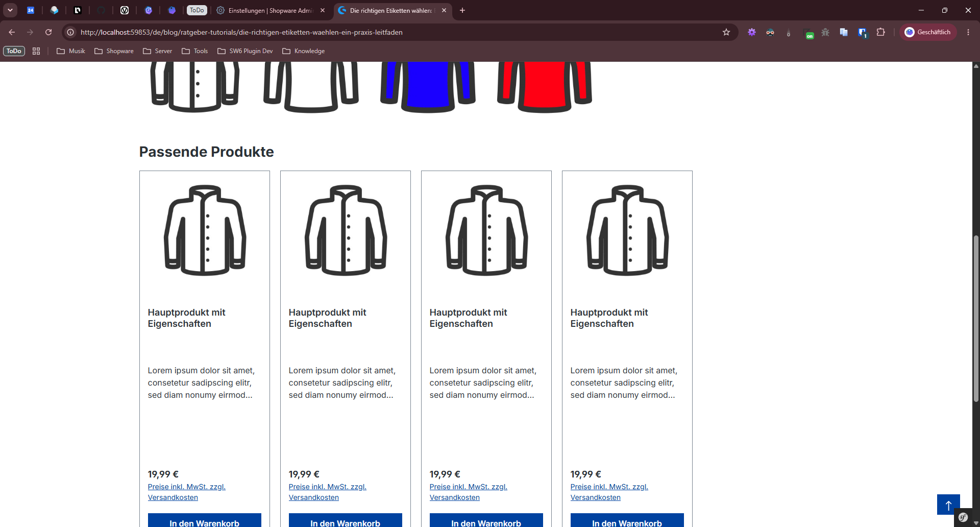
Task: Expand the Tools bookmark folder
Action: pyautogui.click(x=195, y=51)
